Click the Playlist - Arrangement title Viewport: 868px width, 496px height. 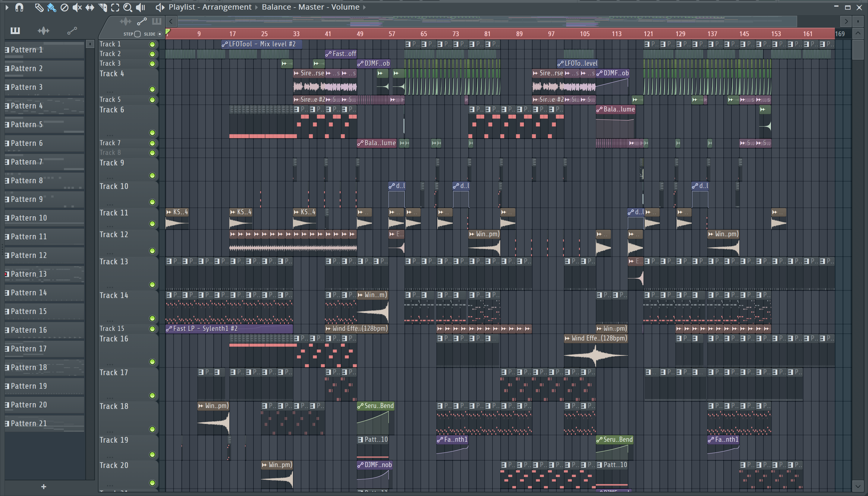(x=210, y=7)
